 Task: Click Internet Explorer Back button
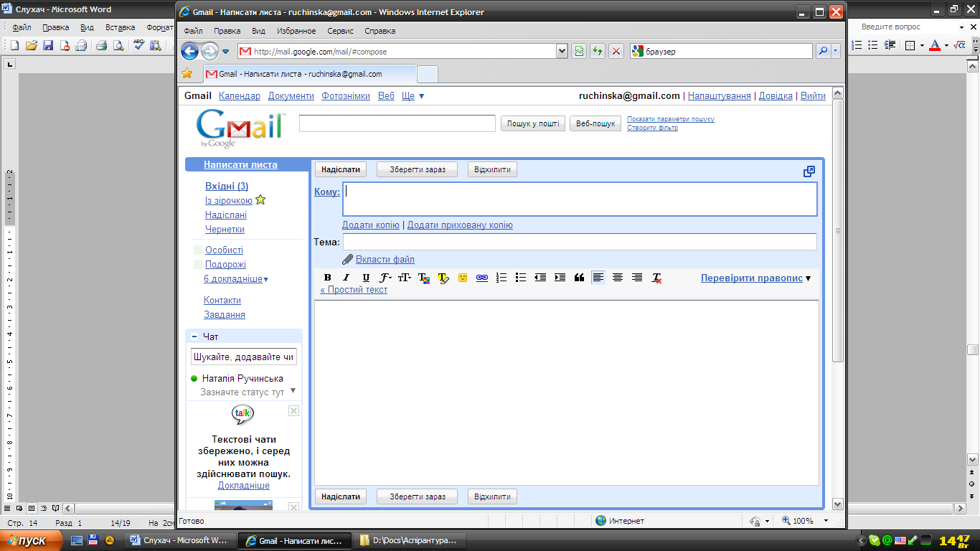pyautogui.click(x=189, y=51)
